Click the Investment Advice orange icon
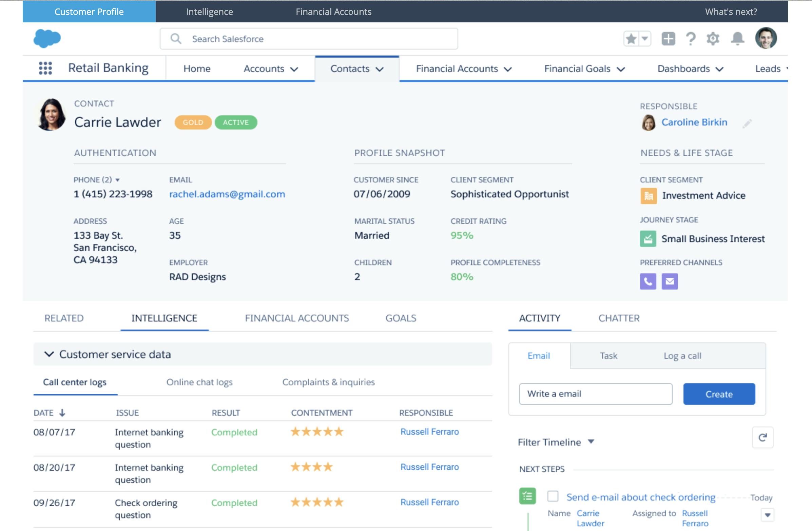Image resolution: width=812 pixels, height=531 pixels. 649,196
